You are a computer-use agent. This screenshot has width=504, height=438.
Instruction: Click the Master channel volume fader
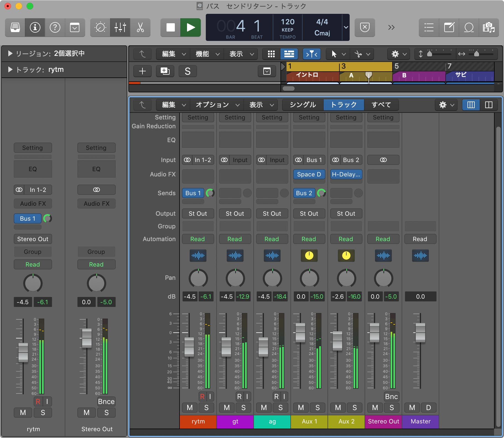420,332
